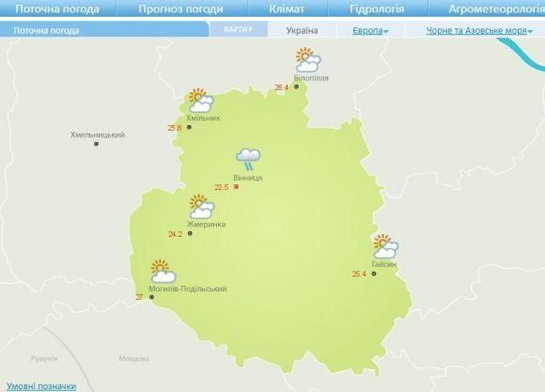
Task: Open the Умовні позначки legend link
Action: (x=41, y=386)
